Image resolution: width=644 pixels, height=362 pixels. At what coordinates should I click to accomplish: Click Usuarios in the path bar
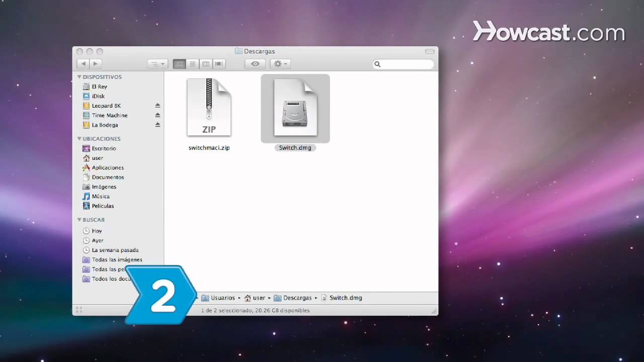tap(218, 298)
